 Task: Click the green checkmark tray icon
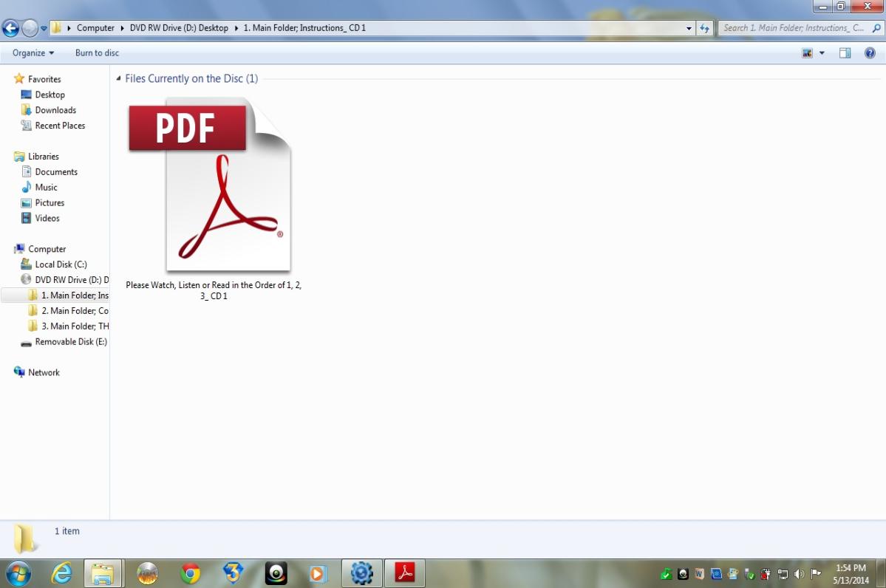[667, 575]
